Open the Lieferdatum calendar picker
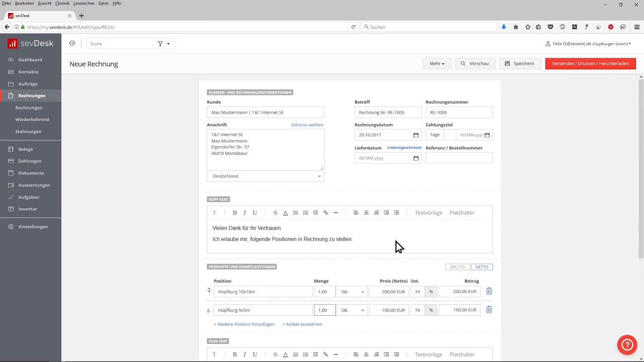 pos(416,158)
